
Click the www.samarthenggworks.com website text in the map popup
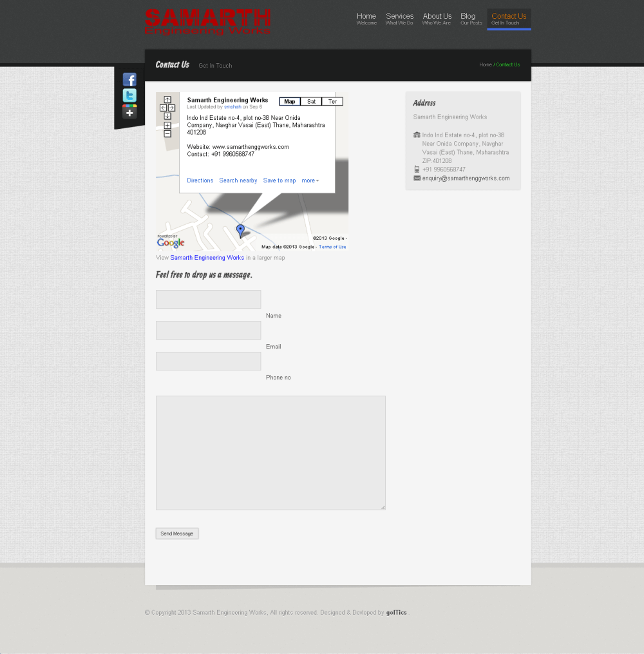(x=251, y=147)
